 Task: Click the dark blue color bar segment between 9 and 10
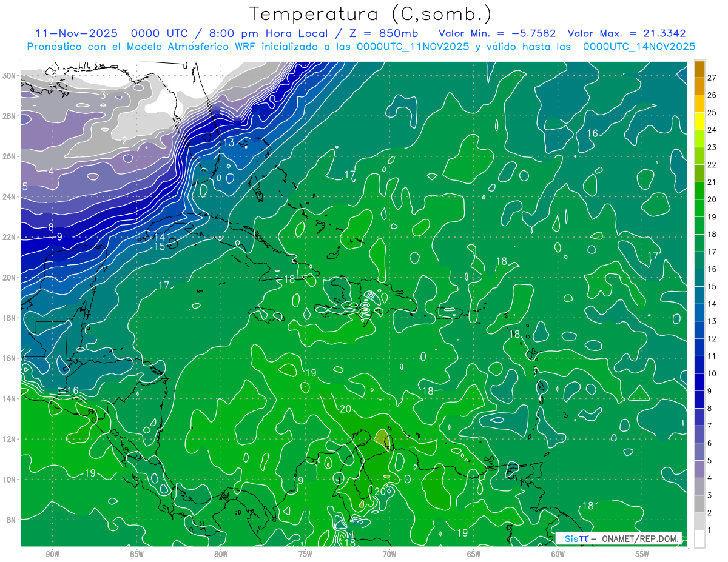pos(699,383)
